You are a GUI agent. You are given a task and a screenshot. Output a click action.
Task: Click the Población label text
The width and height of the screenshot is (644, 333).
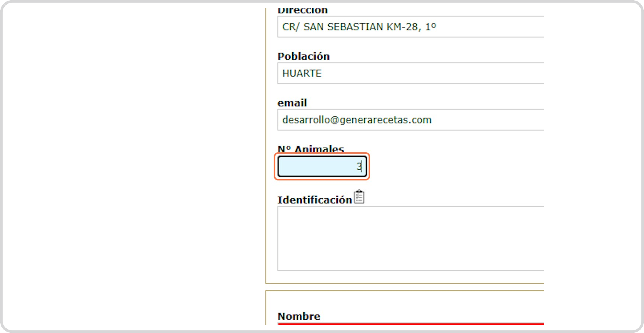click(x=303, y=56)
